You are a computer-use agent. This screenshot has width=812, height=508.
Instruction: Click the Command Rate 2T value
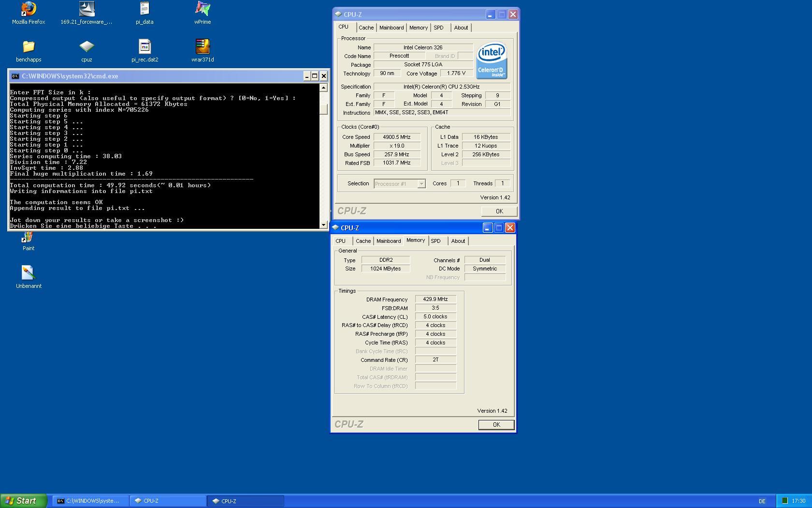(435, 360)
